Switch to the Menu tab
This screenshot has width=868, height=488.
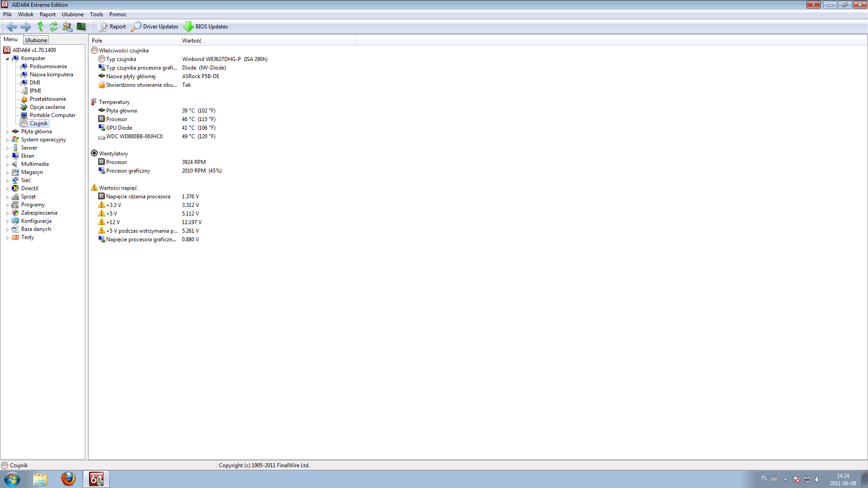click(11, 40)
